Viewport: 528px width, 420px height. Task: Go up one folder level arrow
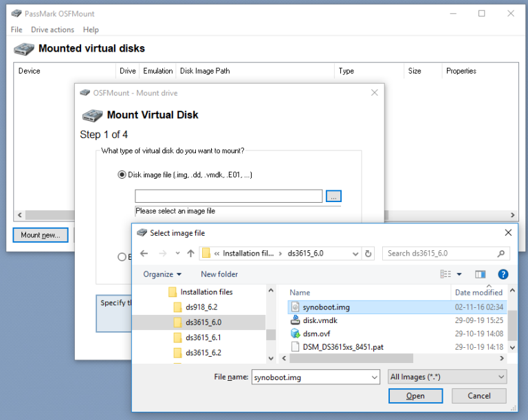pos(191,253)
